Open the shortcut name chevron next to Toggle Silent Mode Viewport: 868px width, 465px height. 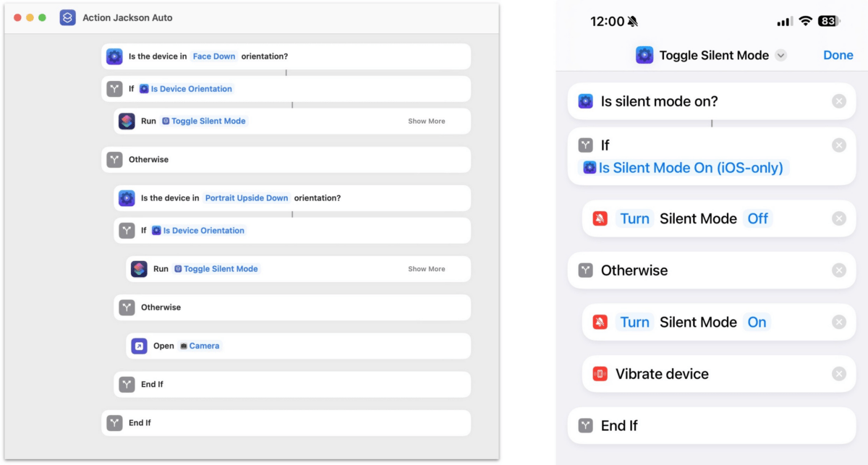(780, 55)
